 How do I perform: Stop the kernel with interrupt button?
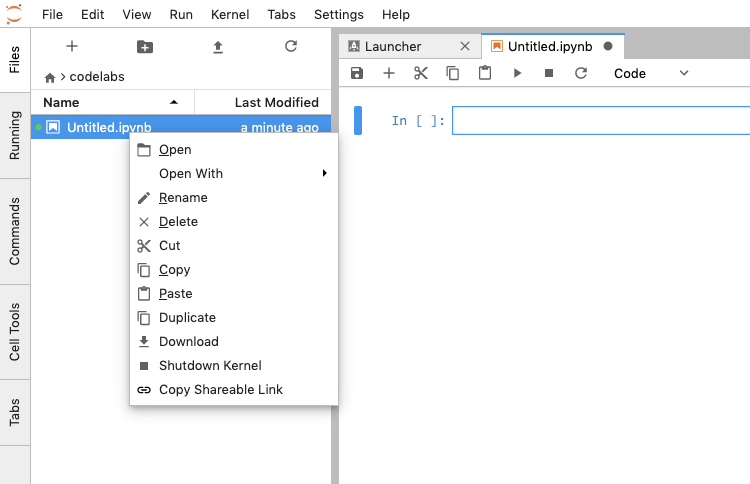pyautogui.click(x=549, y=73)
